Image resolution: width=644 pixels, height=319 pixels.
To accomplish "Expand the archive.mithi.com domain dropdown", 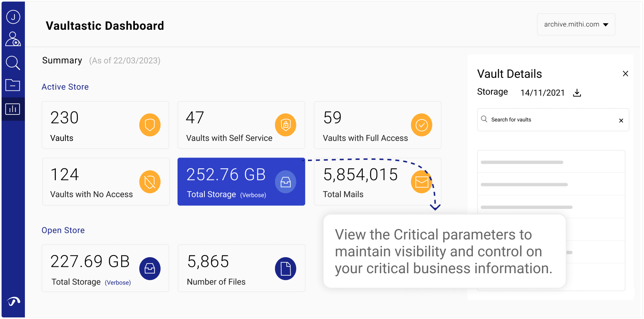I will tap(576, 25).
